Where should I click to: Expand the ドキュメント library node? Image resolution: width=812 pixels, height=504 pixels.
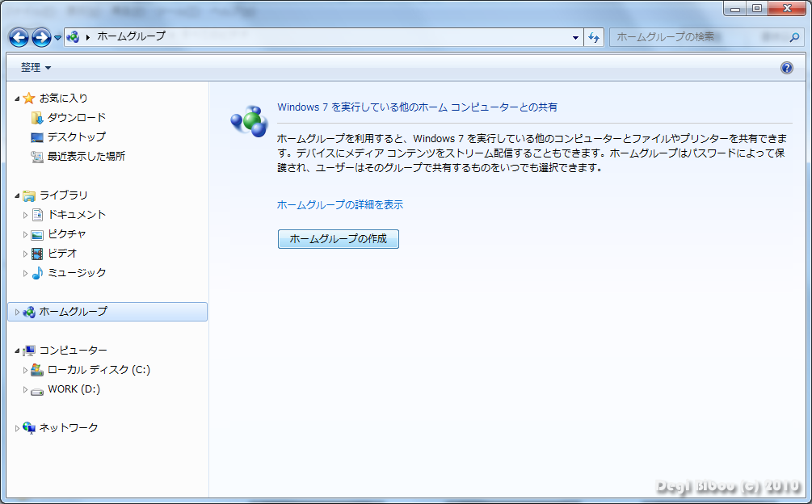25,215
